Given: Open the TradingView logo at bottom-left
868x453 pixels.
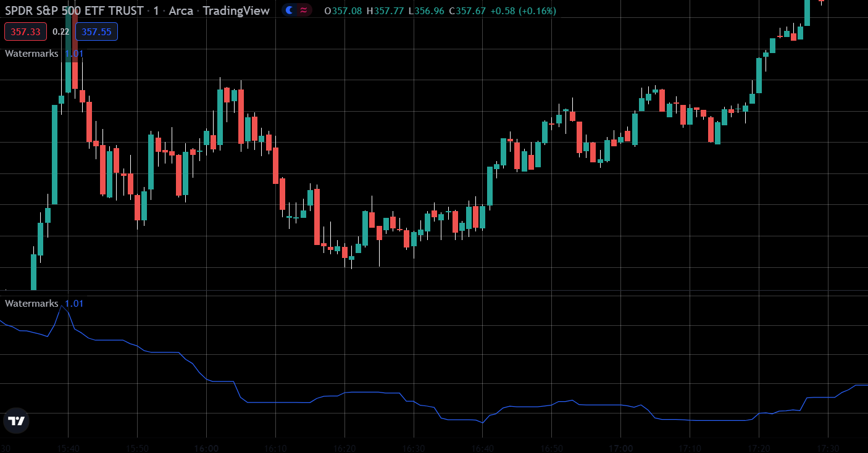Looking at the screenshot, I should click(17, 421).
